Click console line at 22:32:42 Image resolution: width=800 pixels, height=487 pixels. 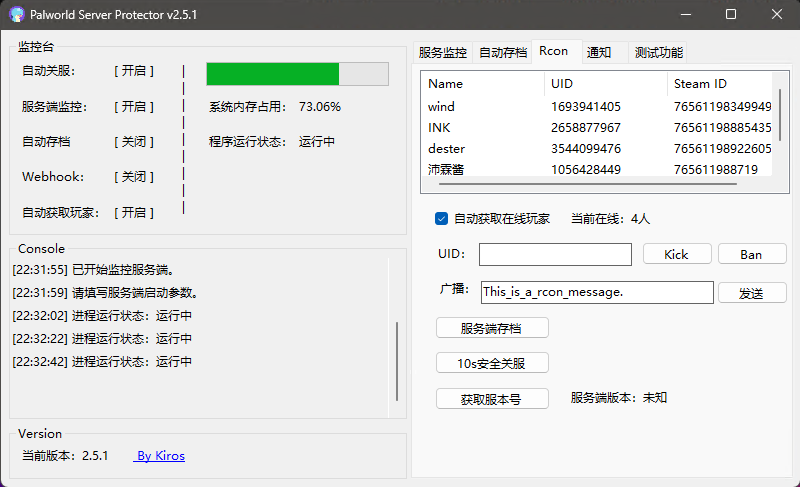(102, 362)
